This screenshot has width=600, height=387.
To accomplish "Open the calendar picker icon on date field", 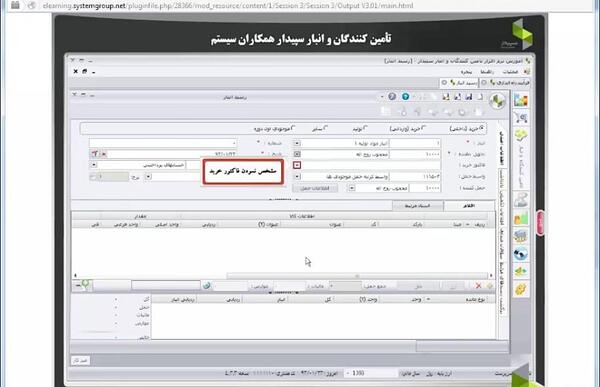I will [x=95, y=154].
